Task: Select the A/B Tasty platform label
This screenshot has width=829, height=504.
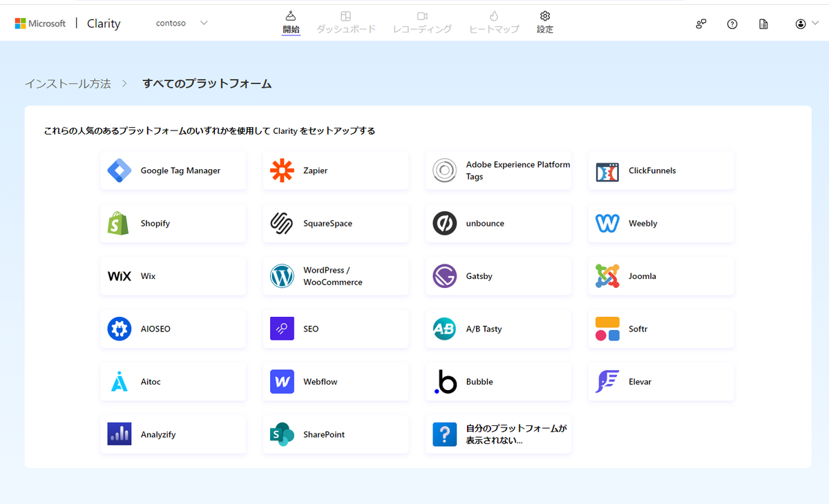Action: 484,329
